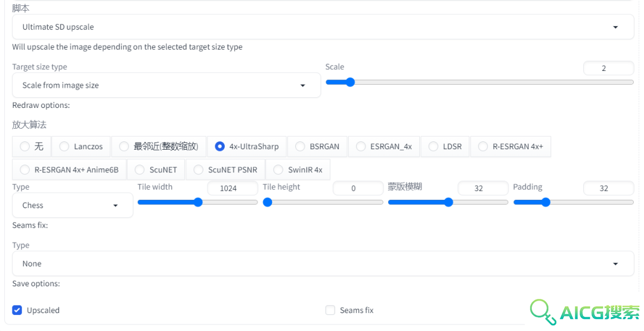Image resolution: width=644 pixels, height=331 pixels.
Task: Open the Ultimate SD upscale script dropdown
Action: pos(323,27)
